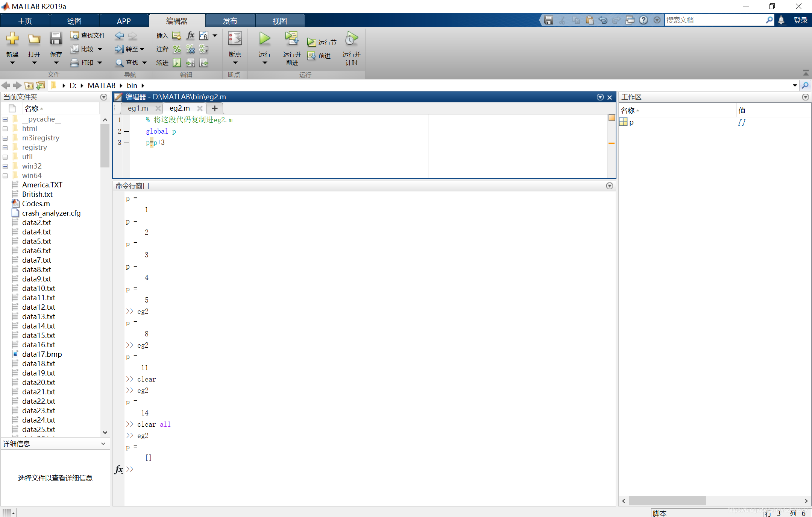Click the Find (查找) magnifier icon

point(119,62)
